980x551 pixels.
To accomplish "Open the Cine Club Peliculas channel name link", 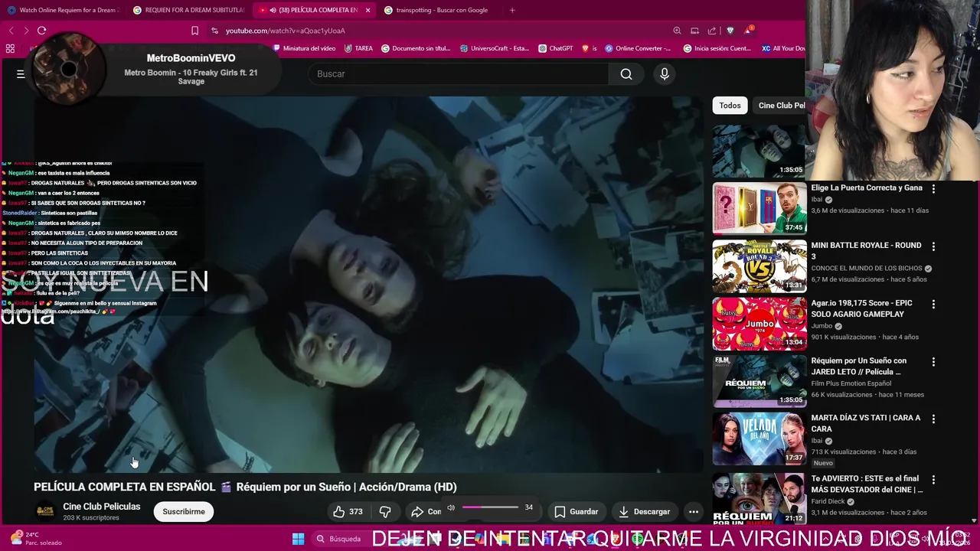I will [x=102, y=507].
